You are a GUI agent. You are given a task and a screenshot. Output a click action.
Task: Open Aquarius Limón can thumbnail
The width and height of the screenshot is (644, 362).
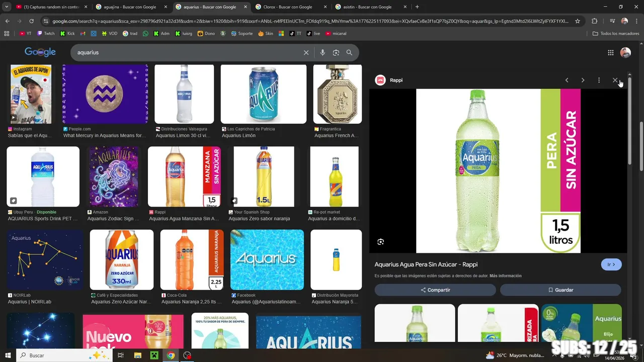coord(264,94)
